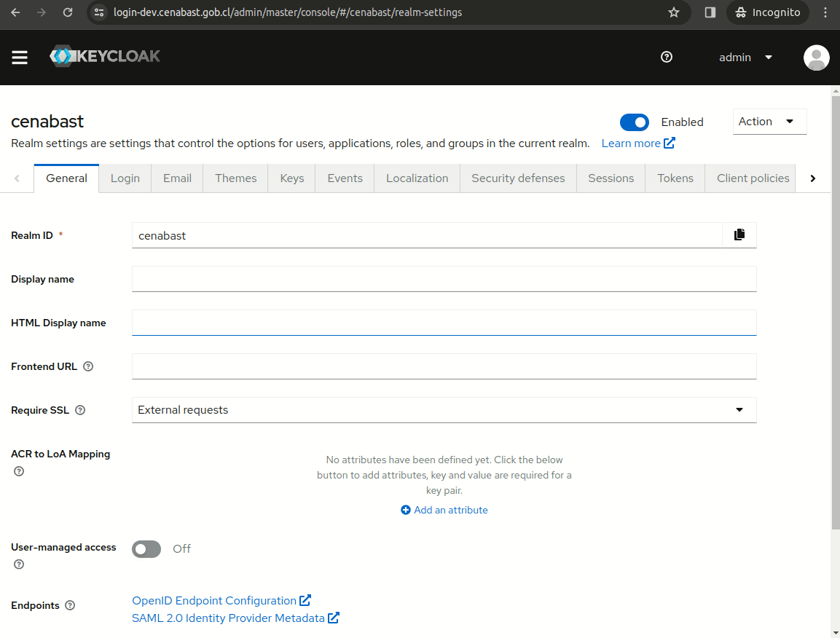Click the plus icon to add attribute
The height and width of the screenshot is (638, 840).
tap(406, 510)
